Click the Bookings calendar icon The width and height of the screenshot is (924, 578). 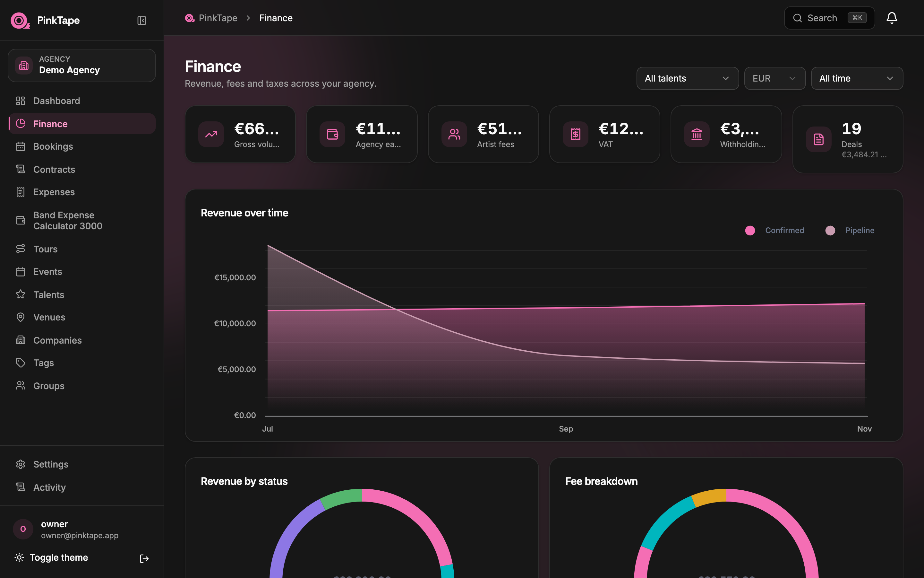pos(21,146)
